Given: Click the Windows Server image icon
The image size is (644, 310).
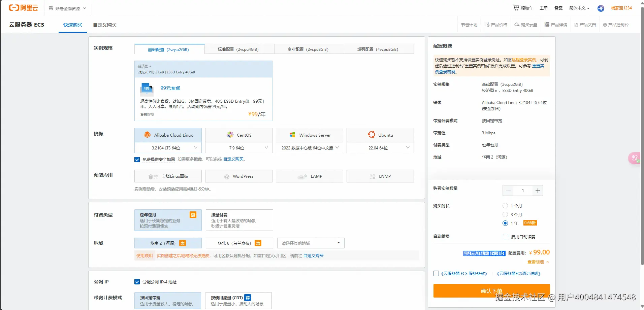Looking at the screenshot, I should pos(292,135).
